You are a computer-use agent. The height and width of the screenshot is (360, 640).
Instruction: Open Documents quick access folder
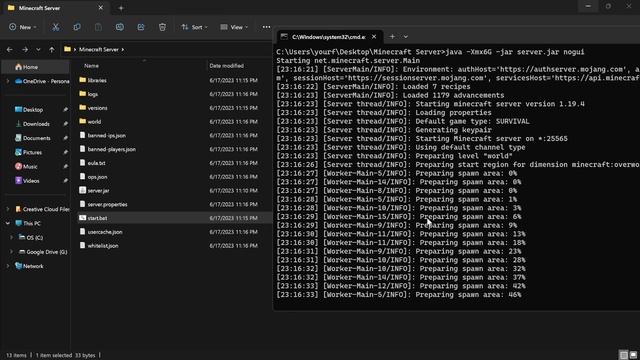coord(36,138)
